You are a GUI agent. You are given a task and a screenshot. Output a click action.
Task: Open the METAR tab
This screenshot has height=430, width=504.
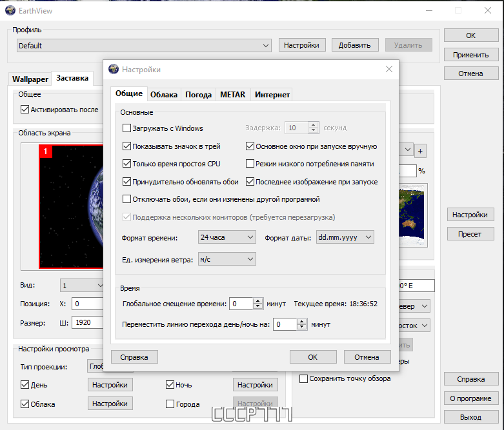click(233, 95)
